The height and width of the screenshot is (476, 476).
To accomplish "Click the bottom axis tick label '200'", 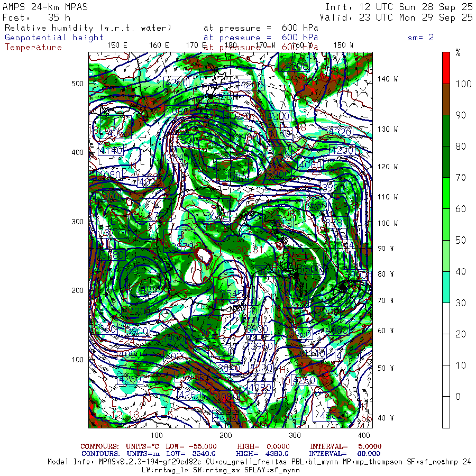I will pos(225,436).
